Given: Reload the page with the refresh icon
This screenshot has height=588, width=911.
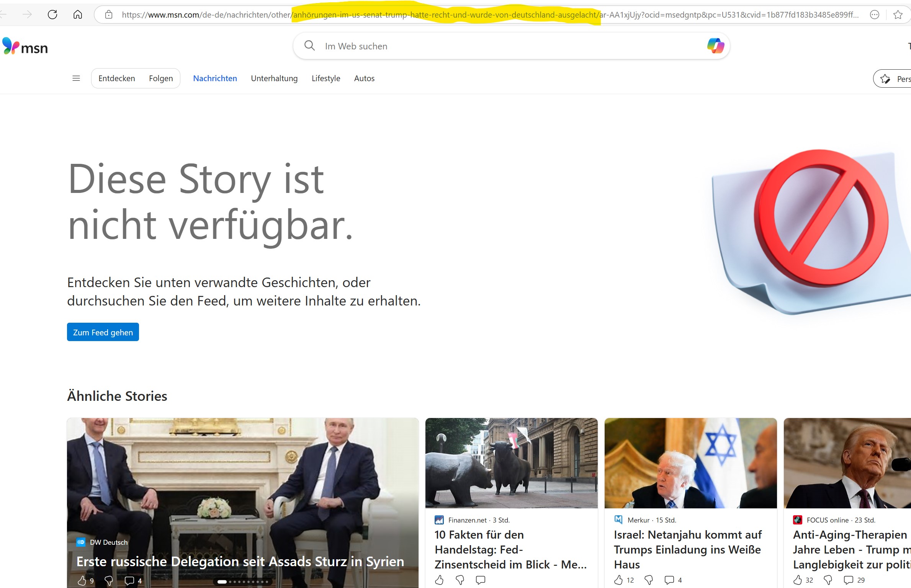Looking at the screenshot, I should (52, 15).
